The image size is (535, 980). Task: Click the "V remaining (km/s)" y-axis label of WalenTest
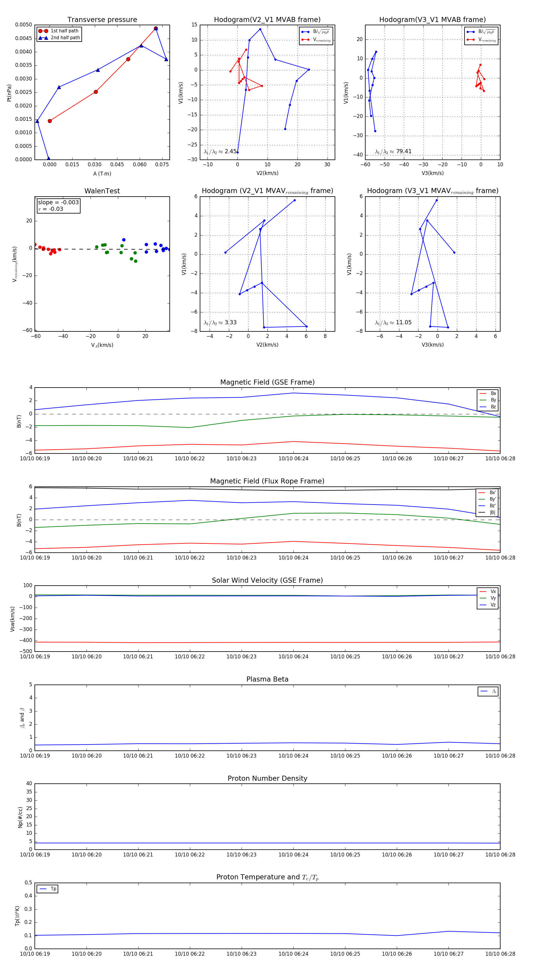tap(15, 264)
